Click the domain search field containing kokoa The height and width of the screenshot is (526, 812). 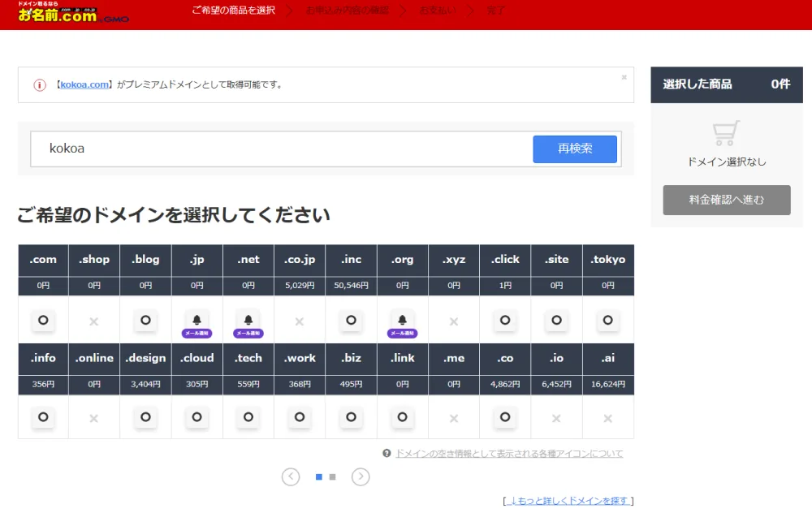coord(282,149)
